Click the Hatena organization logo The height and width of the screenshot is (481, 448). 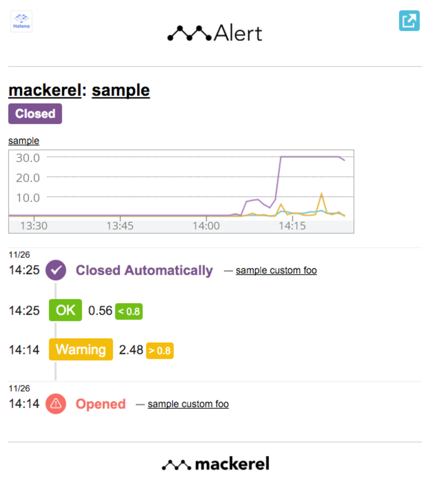point(21,21)
